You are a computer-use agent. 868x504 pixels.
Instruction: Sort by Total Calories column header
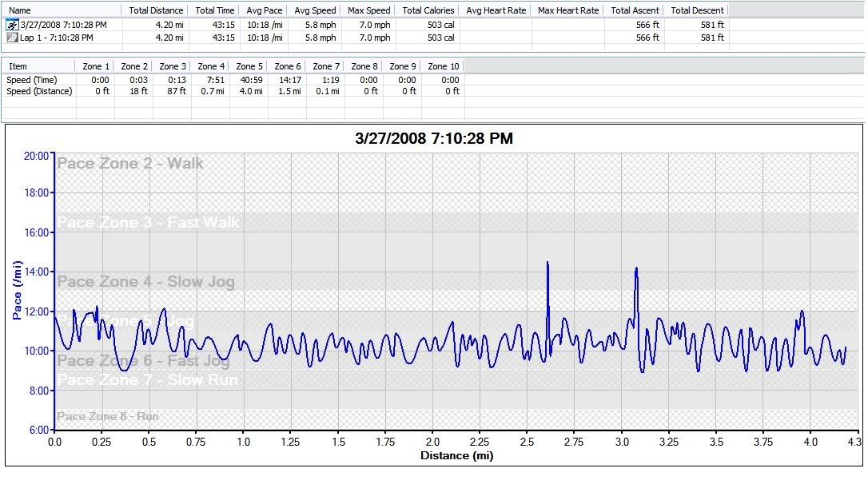[x=428, y=10]
